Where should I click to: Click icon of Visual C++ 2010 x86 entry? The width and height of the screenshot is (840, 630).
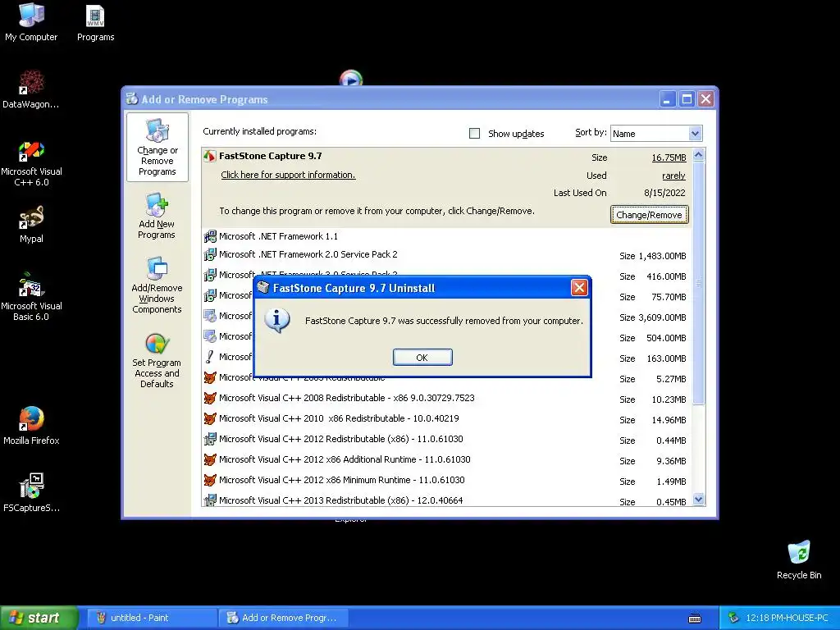(210, 418)
